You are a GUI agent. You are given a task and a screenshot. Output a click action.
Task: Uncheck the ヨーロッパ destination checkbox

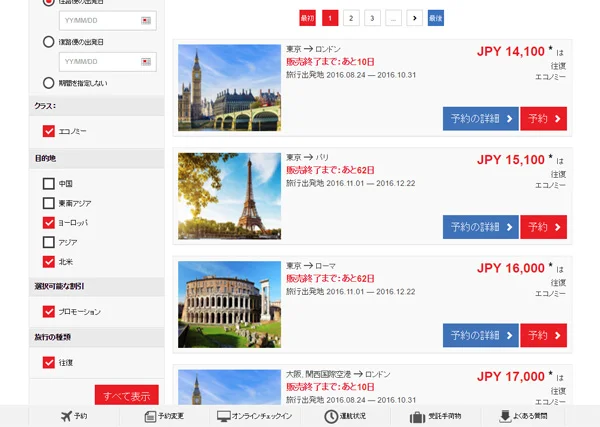click(49, 223)
